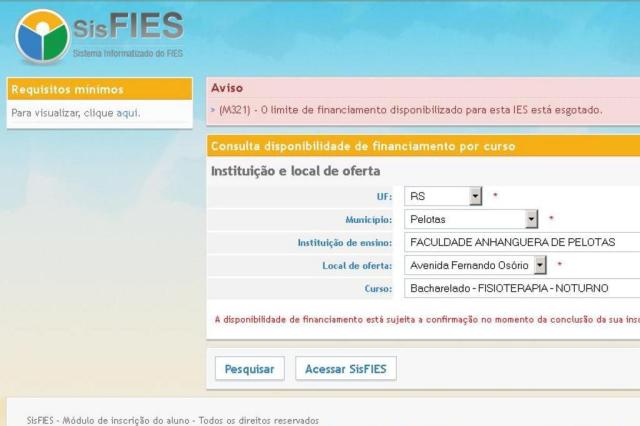Click the Pesquisar button
640x426 pixels.
249,369
